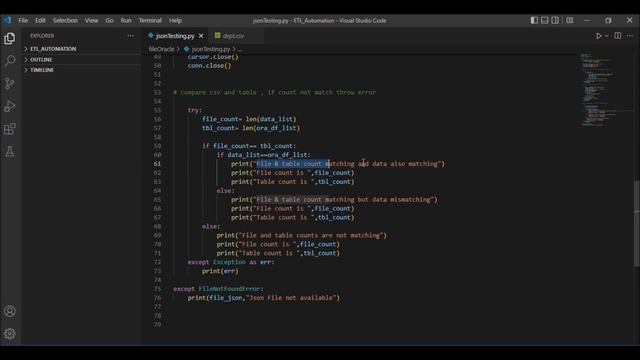Open the Manage gear icon

(10, 334)
